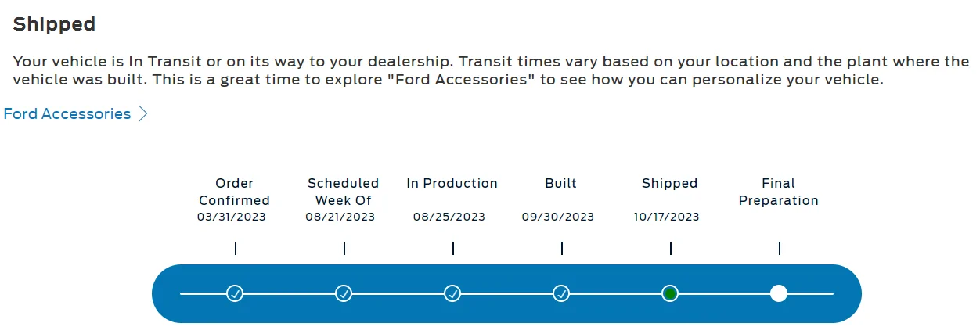Select the 08/21/2023 scheduled date
Screen dimensions: 980x334
[340, 217]
